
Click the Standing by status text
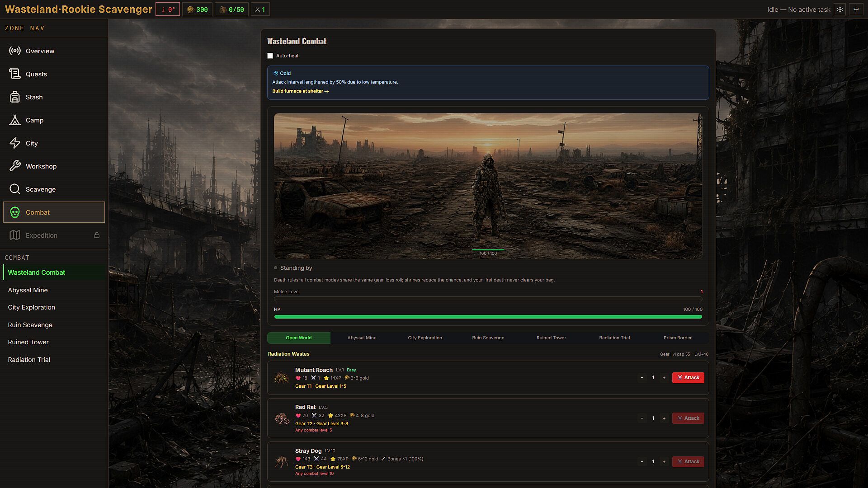296,268
